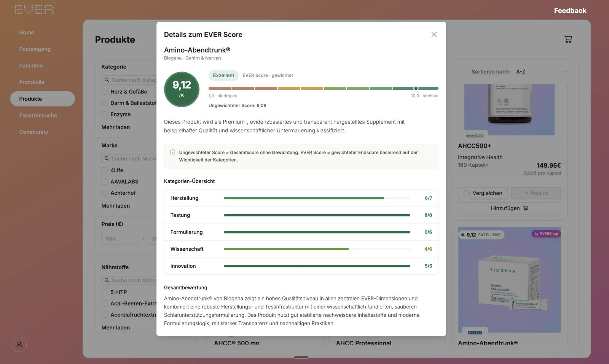Click the score scale marker
609x364 pixels.
[x=416, y=88]
